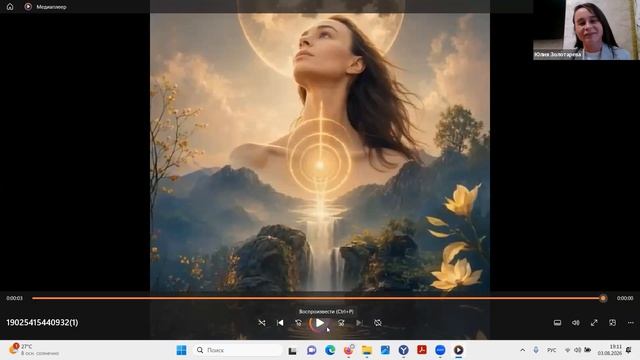Click the video image of the woman

coord(320,151)
